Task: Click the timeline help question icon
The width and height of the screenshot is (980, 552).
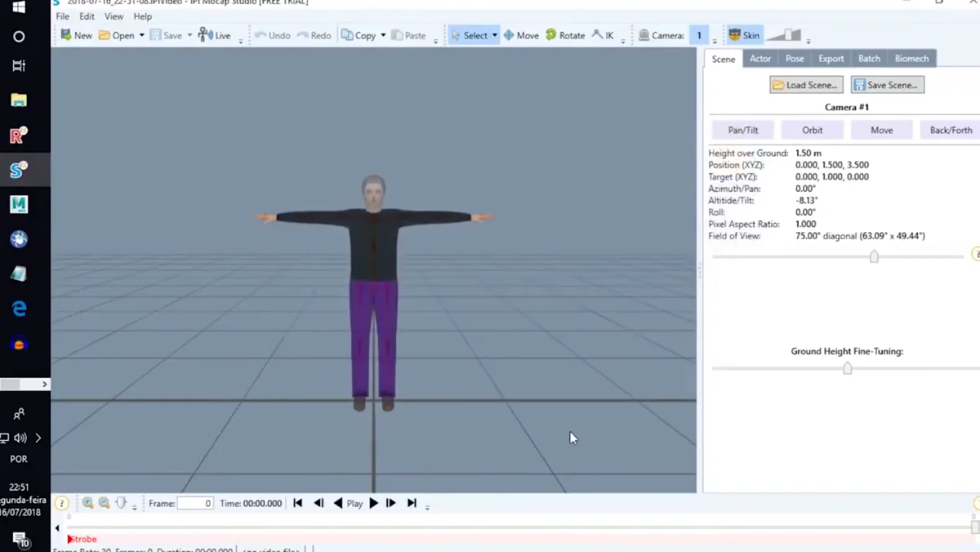Action: click(61, 504)
